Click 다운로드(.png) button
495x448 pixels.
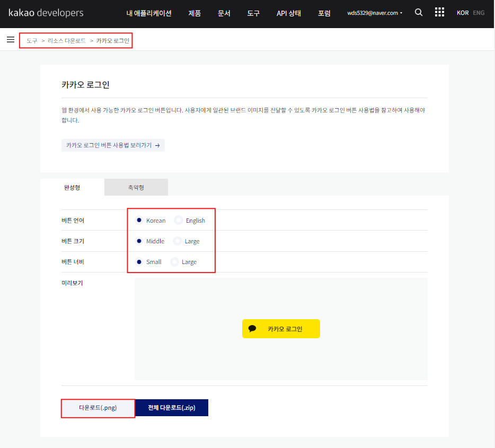pyautogui.click(x=98, y=408)
